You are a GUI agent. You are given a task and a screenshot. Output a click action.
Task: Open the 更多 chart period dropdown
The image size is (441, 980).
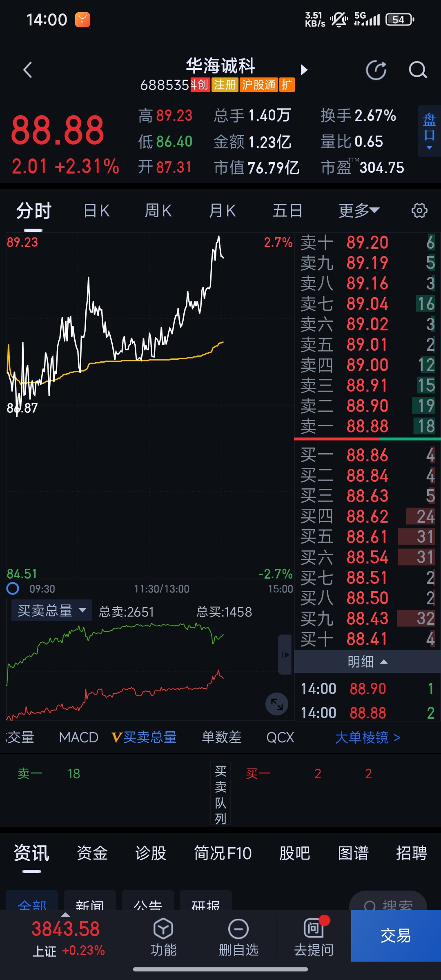click(x=359, y=211)
